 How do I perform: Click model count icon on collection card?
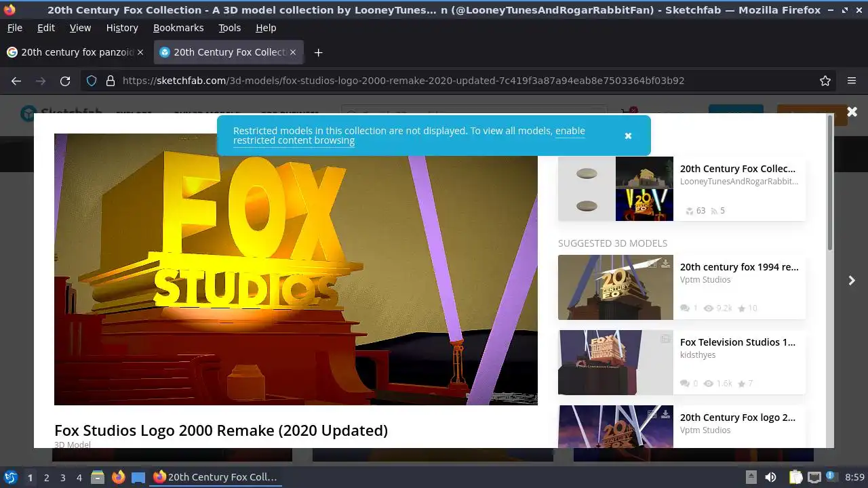(689, 211)
